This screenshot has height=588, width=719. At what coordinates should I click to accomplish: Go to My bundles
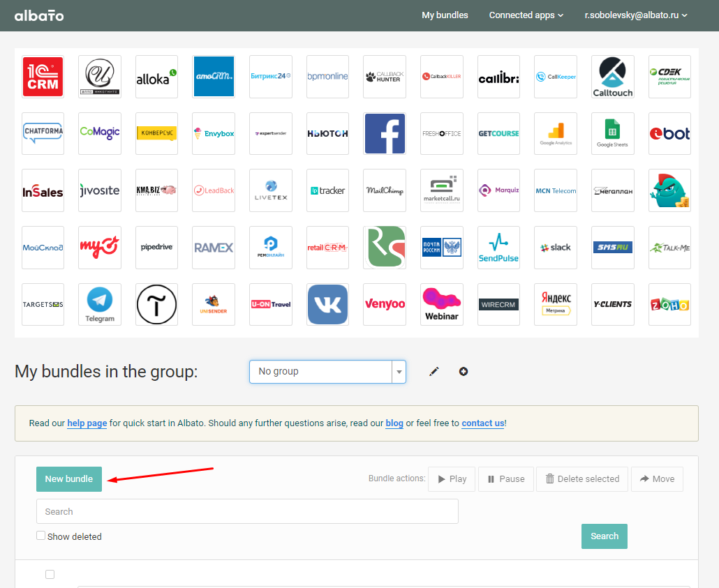tap(445, 15)
